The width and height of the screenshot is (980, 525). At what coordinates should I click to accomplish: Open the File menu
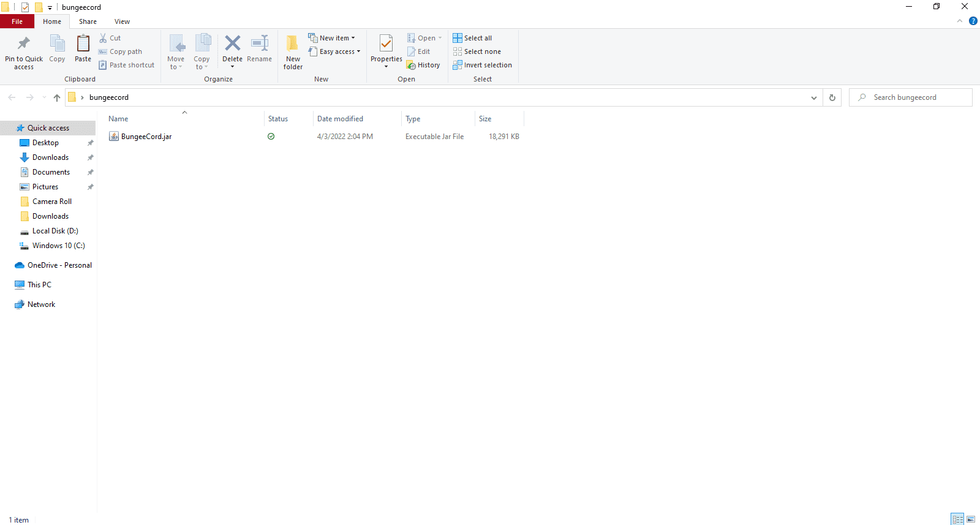click(17, 21)
